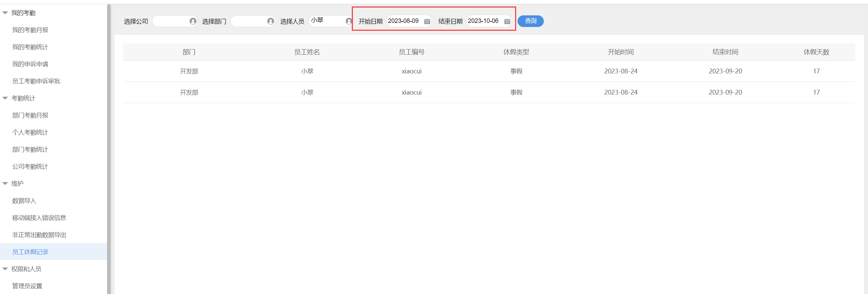Open company picker person icon
868x294 pixels.
(193, 21)
